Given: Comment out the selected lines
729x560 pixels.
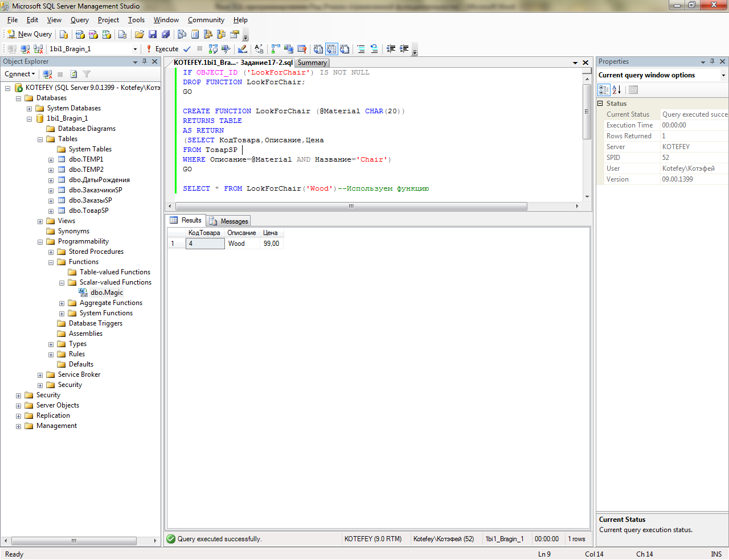Looking at the screenshot, I should click(x=361, y=49).
